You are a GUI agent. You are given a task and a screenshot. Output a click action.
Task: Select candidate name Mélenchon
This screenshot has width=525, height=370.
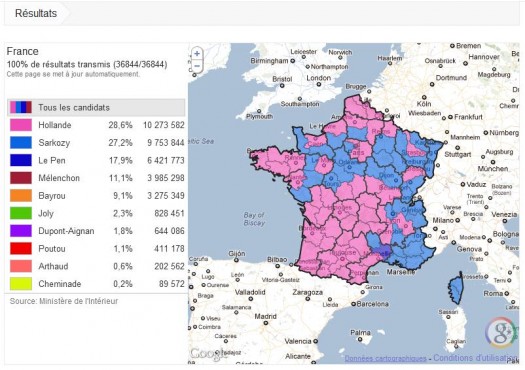click(59, 178)
